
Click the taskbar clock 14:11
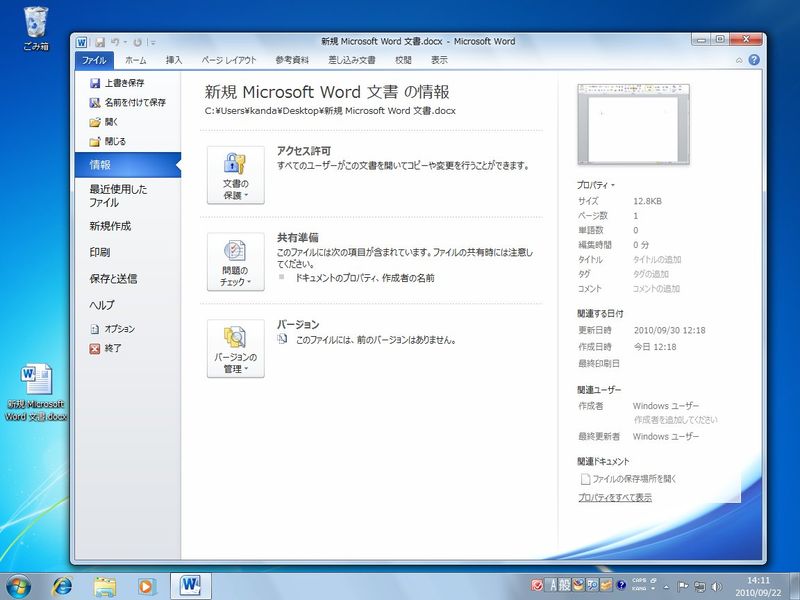[758, 581]
